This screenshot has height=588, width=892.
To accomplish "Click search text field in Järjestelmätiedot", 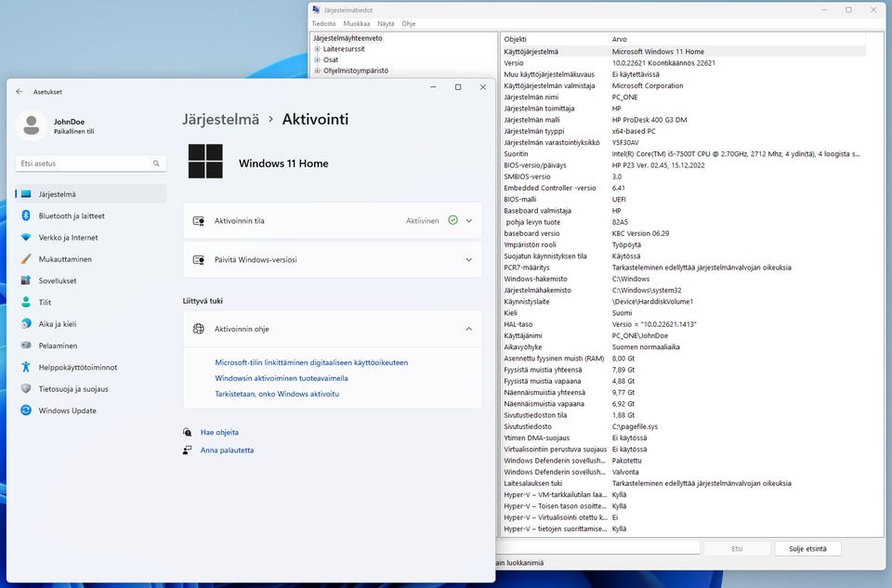I will click(x=598, y=548).
